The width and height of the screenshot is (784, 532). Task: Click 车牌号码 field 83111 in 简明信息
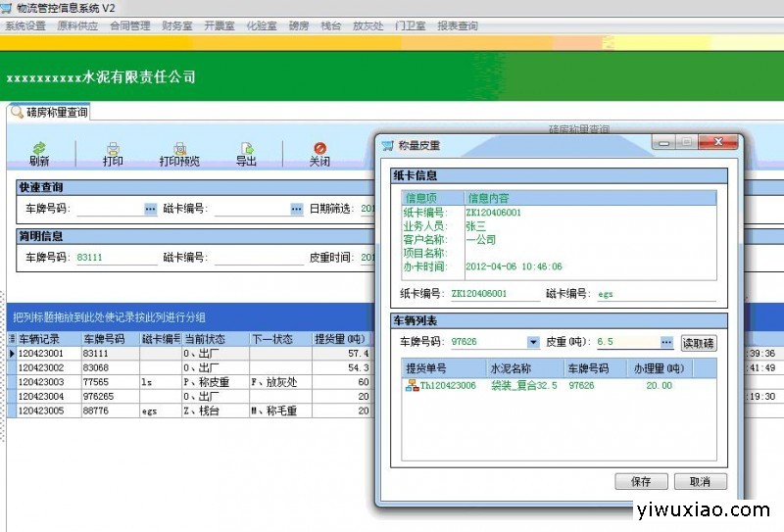[117, 258]
